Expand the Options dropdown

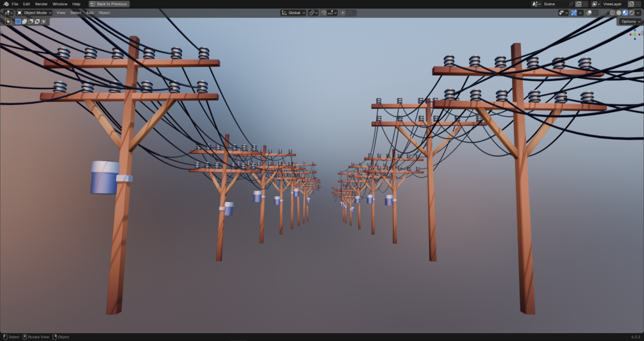pos(631,21)
